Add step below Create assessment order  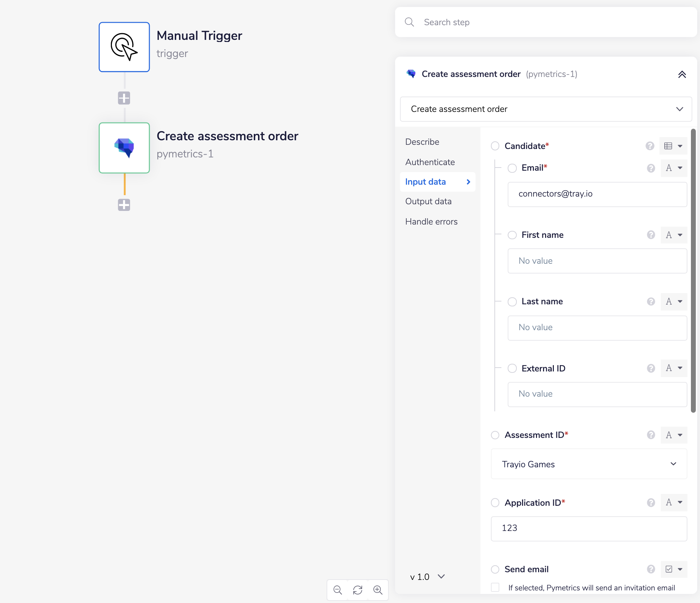pyautogui.click(x=124, y=205)
